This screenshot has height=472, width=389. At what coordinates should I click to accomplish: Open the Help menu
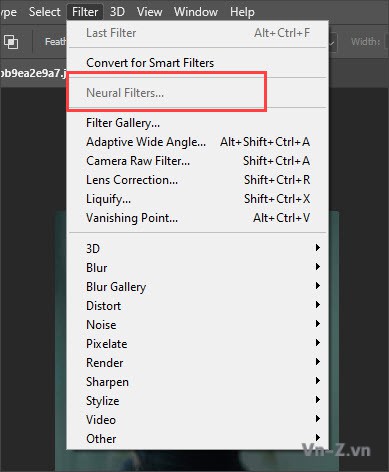click(x=242, y=12)
